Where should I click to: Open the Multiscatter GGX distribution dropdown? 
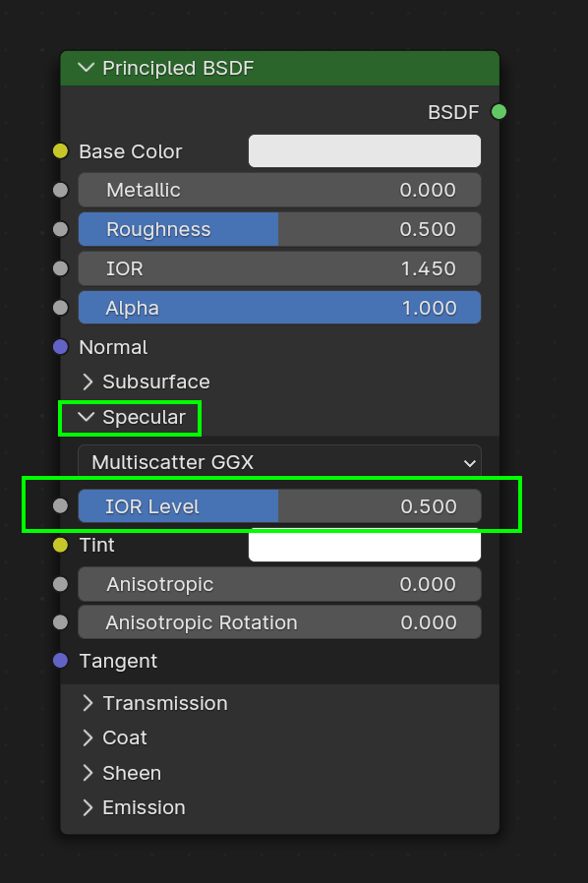[279, 462]
